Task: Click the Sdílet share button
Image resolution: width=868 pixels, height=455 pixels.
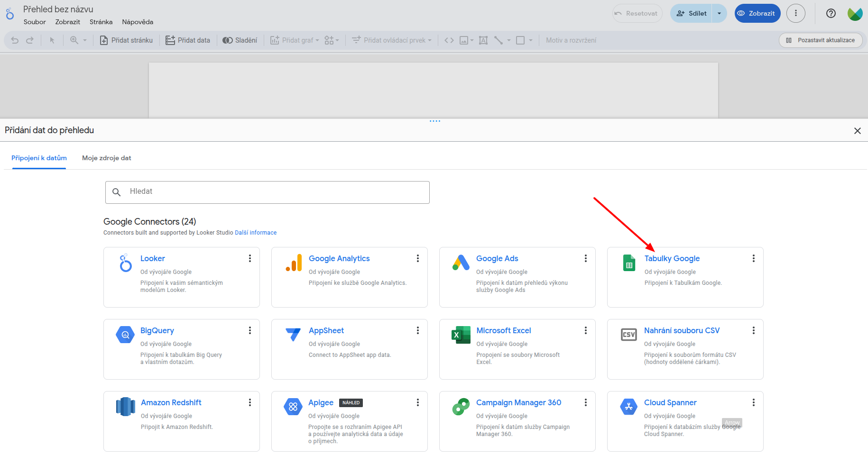Action: [x=692, y=13]
